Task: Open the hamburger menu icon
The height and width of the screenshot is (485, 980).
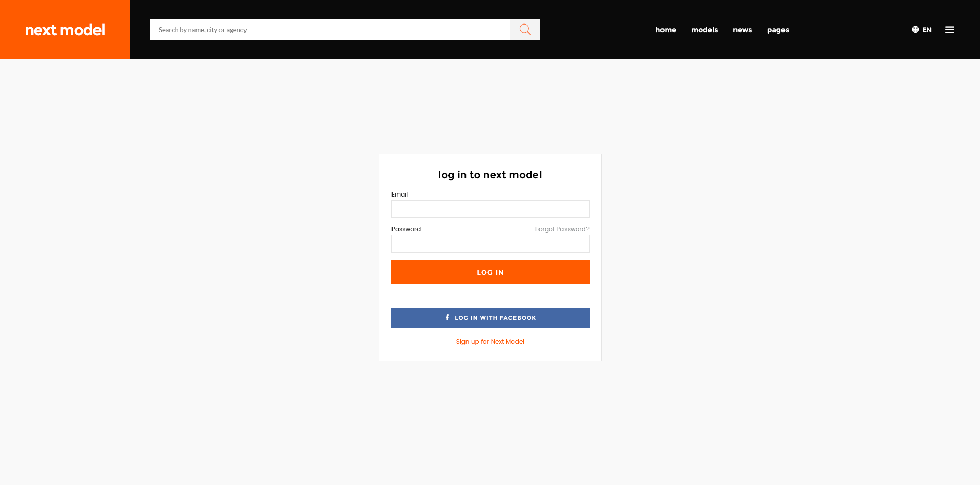Action: coord(949,30)
